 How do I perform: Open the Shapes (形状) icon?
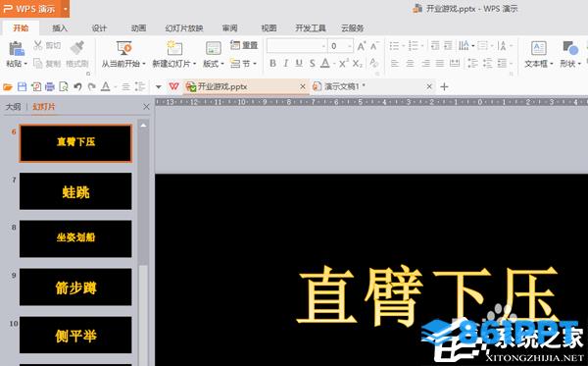click(x=570, y=48)
